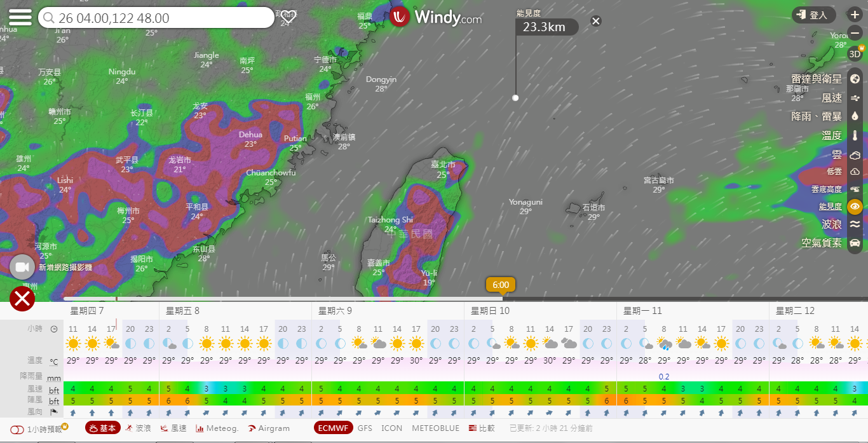Click the 星期二 12 day header
The image size is (868, 443).
(x=795, y=311)
